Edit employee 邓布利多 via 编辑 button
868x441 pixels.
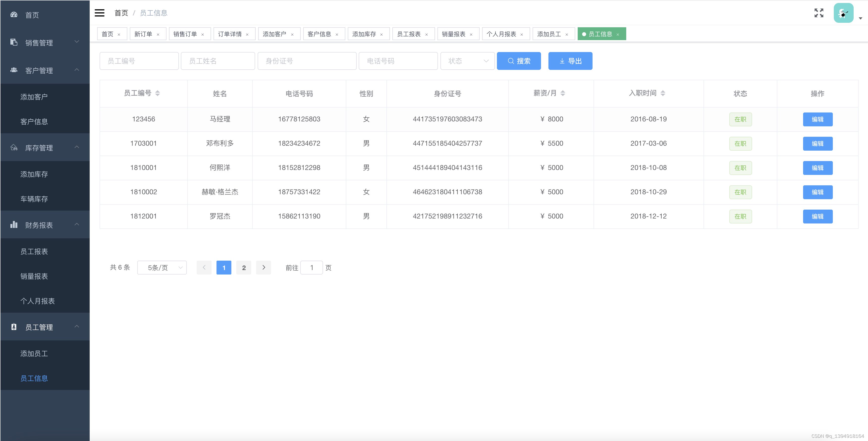click(817, 143)
